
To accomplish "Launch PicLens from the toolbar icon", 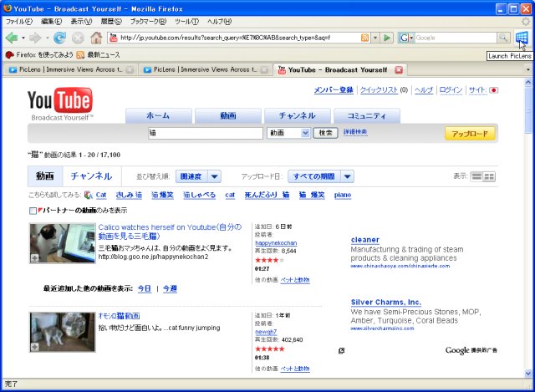I will 522,38.
